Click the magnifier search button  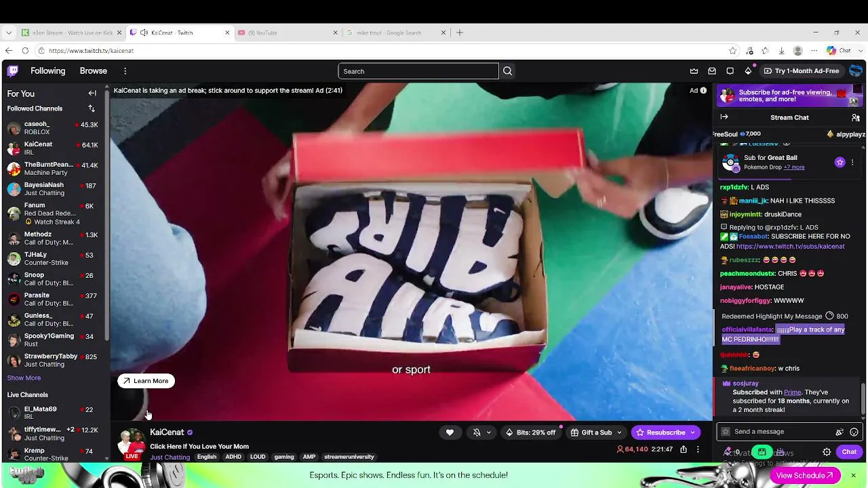click(507, 71)
